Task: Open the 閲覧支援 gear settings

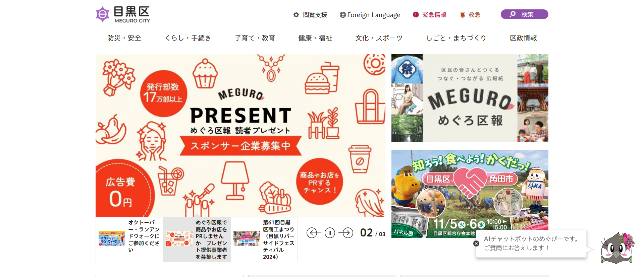Action: click(310, 15)
